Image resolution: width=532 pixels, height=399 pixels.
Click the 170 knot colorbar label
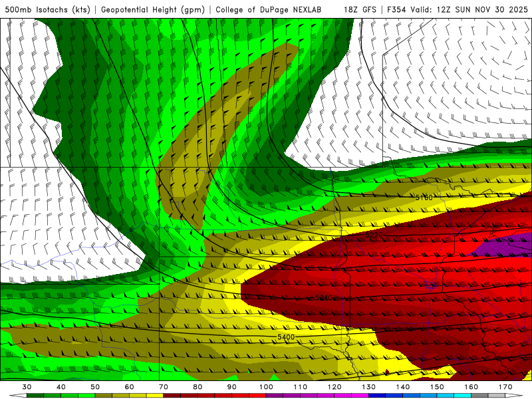coord(505,387)
